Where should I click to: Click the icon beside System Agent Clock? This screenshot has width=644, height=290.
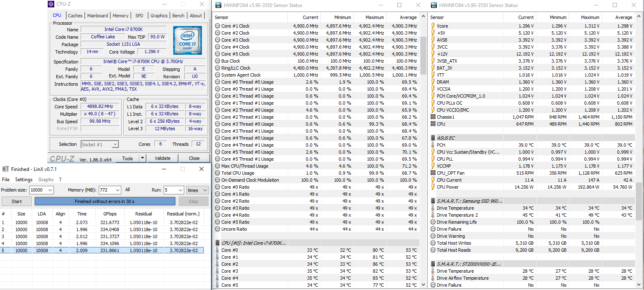pos(218,75)
